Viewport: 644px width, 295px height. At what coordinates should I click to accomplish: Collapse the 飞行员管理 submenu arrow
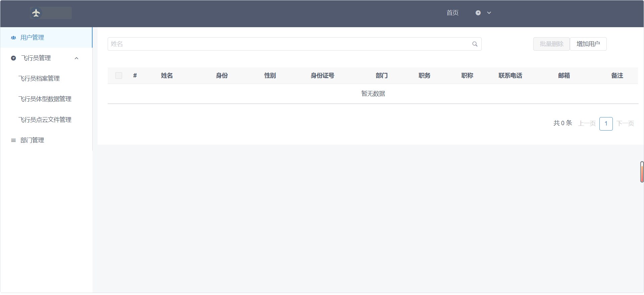point(76,58)
